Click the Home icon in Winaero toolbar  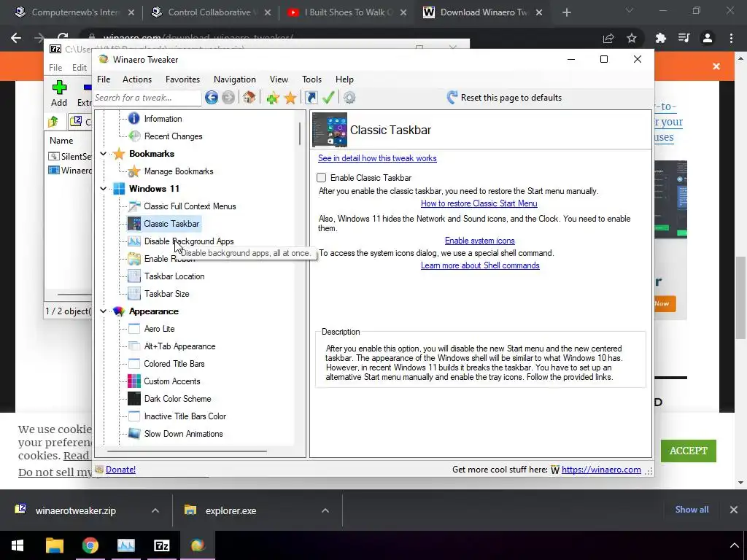249,98
